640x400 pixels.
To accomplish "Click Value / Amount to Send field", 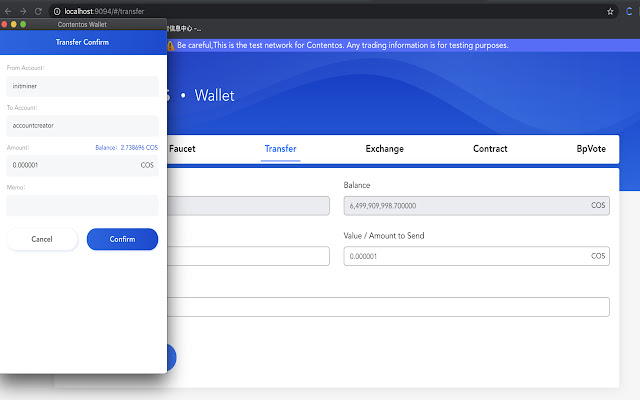I will [477, 256].
